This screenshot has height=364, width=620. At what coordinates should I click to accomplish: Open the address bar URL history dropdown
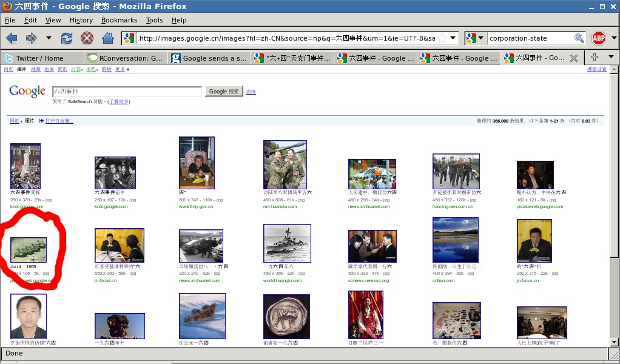[453, 38]
